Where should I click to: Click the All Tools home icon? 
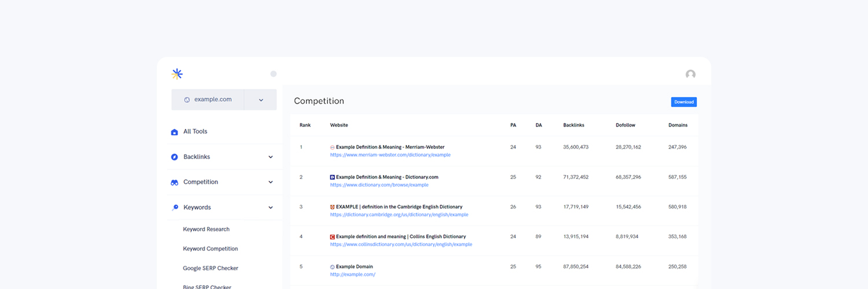[175, 132]
